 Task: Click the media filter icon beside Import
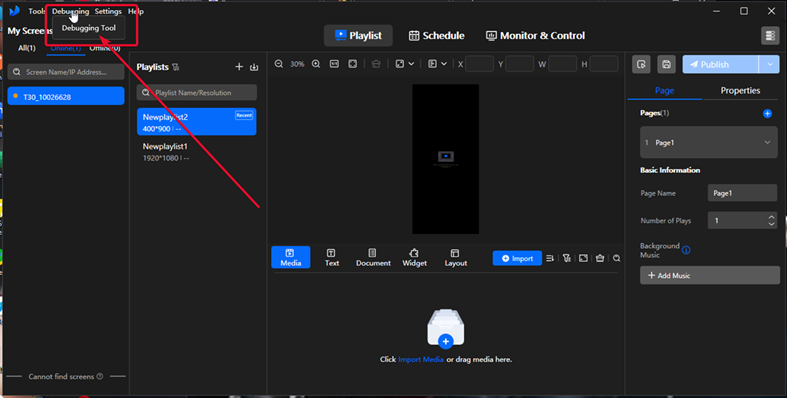567,258
